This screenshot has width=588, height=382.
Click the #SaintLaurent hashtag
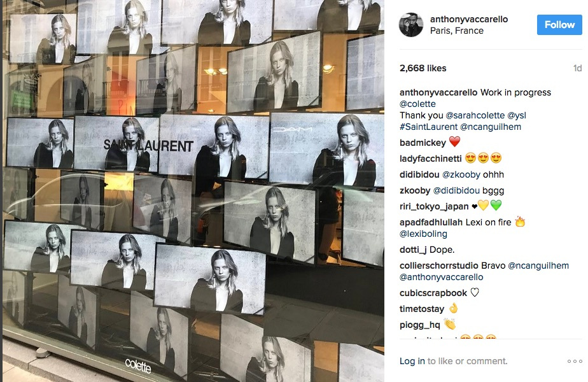click(x=428, y=127)
